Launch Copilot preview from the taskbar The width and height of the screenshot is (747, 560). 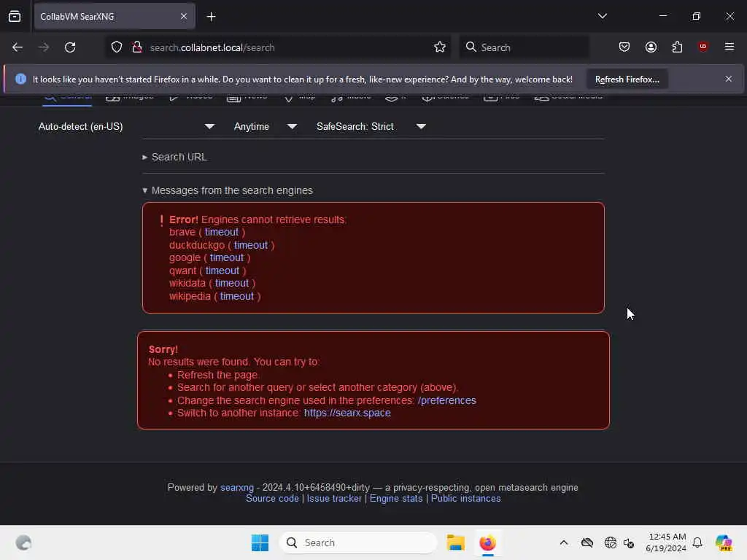point(724,542)
